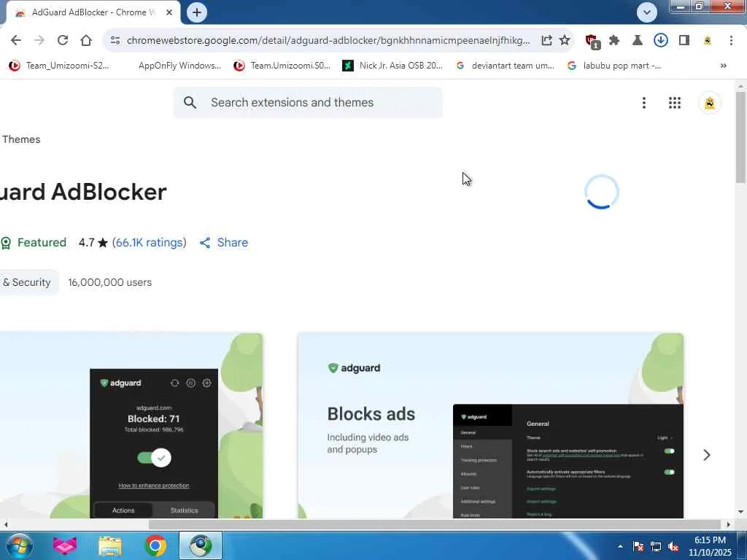Click the vertical scrollbar thumb
The image size is (747, 560).
coord(740,136)
